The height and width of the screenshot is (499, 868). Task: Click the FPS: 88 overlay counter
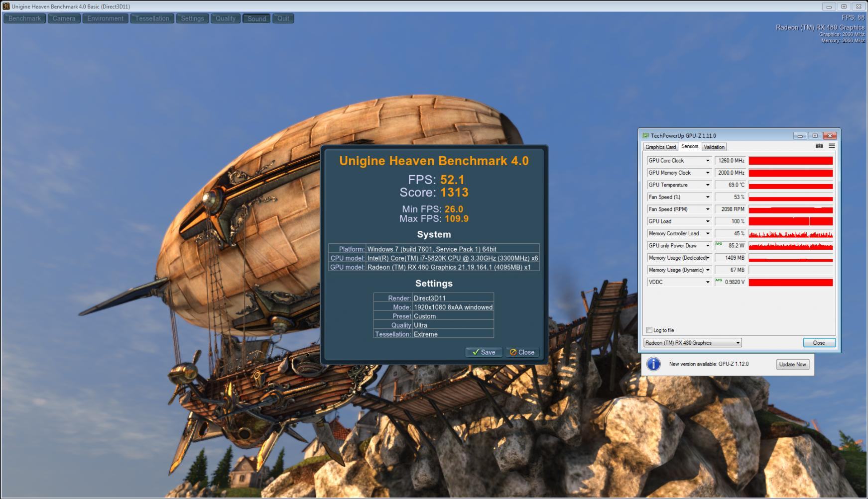(853, 17)
